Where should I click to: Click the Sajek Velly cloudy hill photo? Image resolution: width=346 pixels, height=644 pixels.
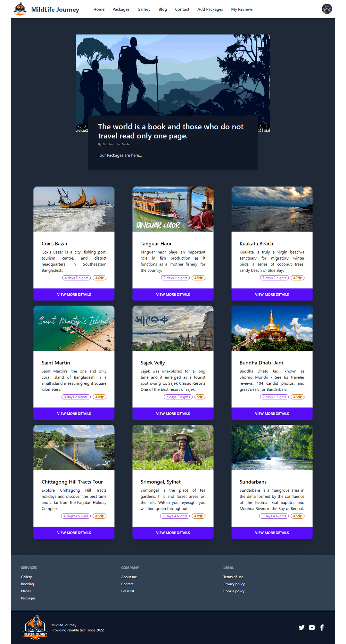click(x=173, y=328)
